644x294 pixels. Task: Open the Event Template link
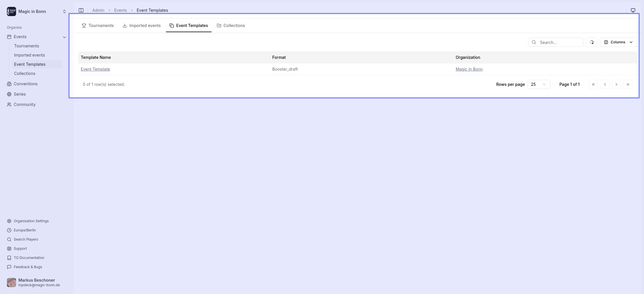95,69
